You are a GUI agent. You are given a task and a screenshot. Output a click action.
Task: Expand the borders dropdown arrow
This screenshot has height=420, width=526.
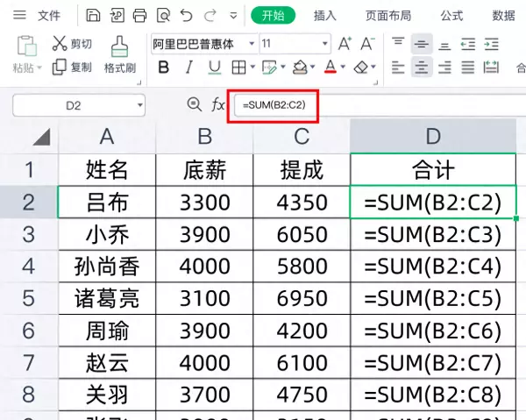pyautogui.click(x=252, y=68)
